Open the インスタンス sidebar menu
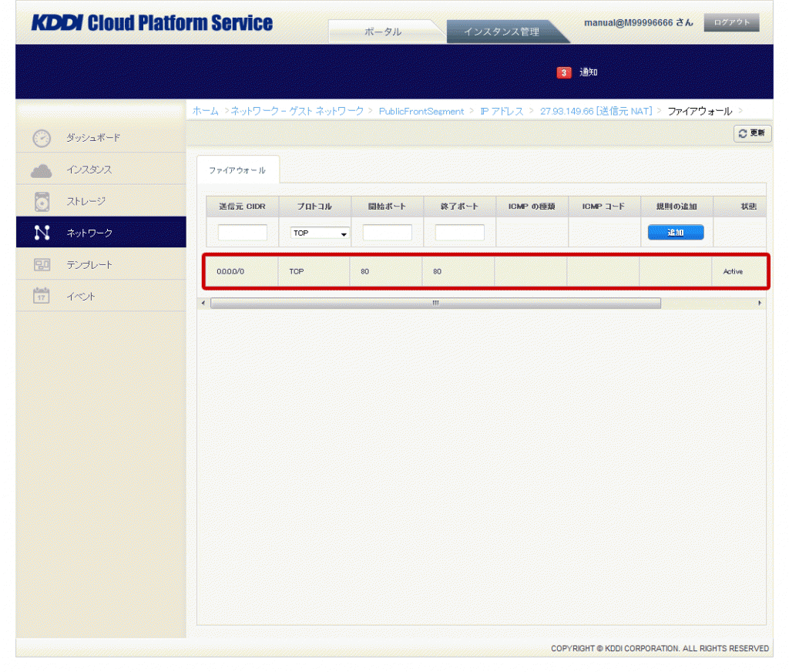This screenshot has width=789, height=672. [101, 170]
